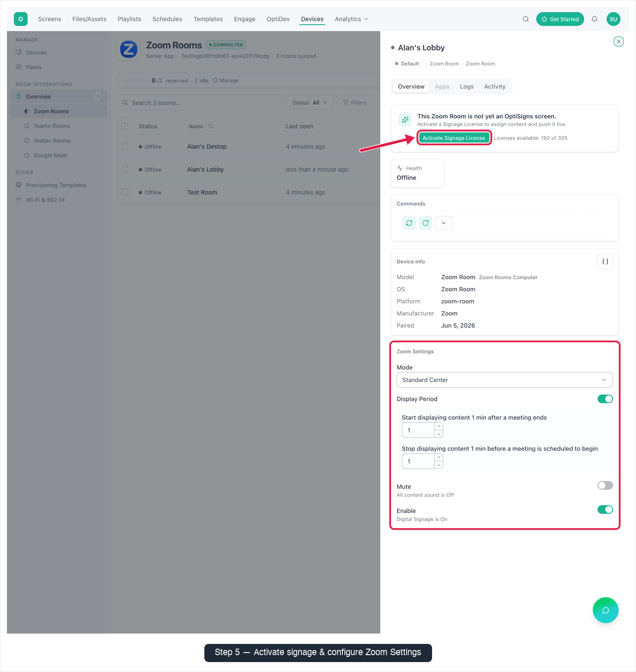Open the SU user avatar menu
The height and width of the screenshot is (672, 636).
tap(614, 19)
